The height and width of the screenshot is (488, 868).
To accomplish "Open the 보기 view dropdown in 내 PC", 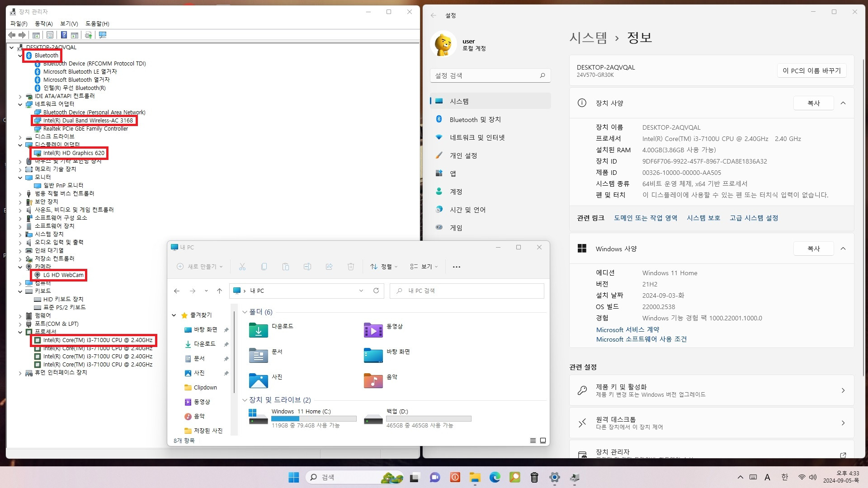I will click(x=424, y=267).
